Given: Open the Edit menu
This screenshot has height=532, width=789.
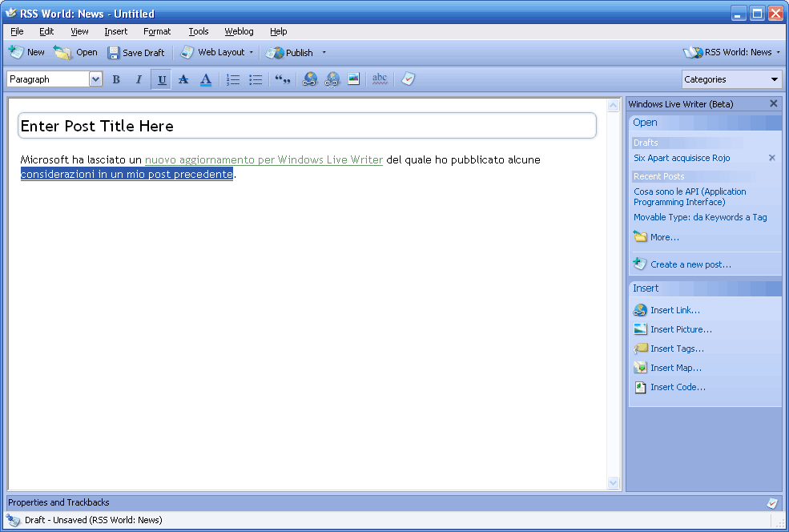Looking at the screenshot, I should pyautogui.click(x=46, y=31).
